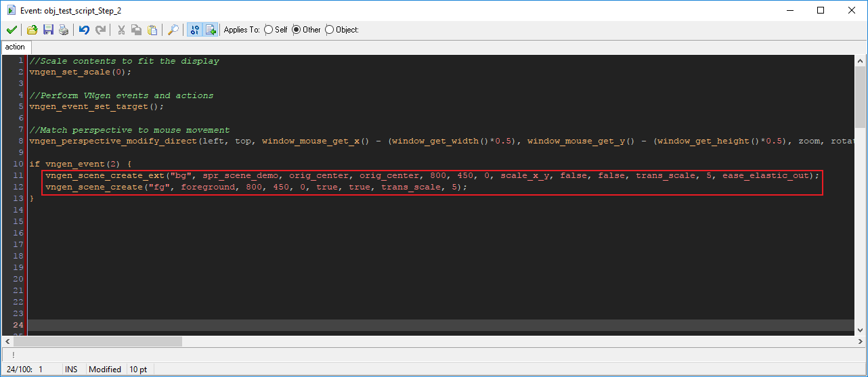Click the vngen_scene_create("fg" line
This screenshot has height=377, width=868.
pos(256,187)
